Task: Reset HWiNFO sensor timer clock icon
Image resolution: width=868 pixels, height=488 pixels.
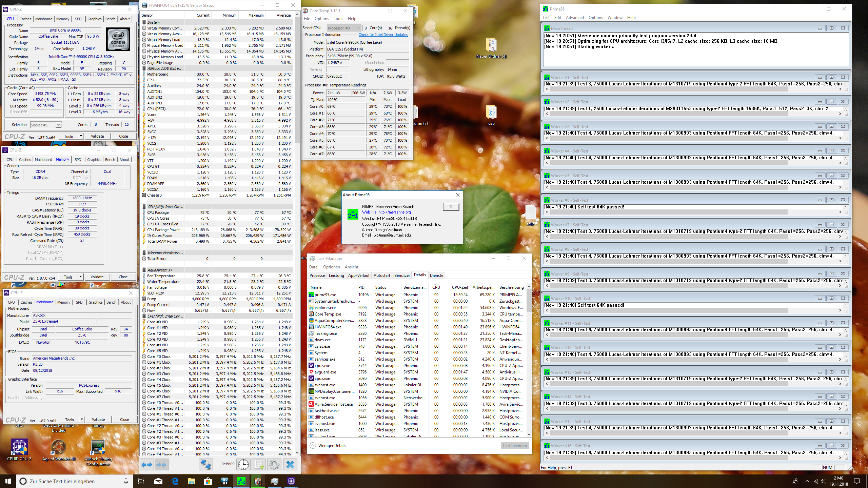Action: pyautogui.click(x=243, y=465)
